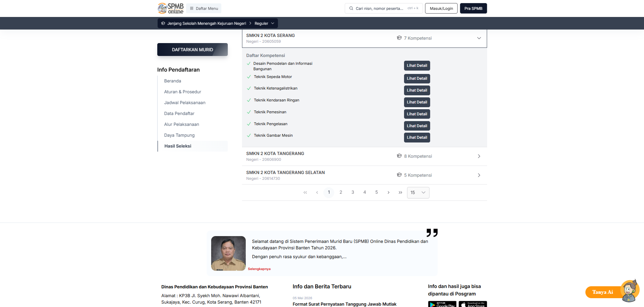
Task: Open Data Pendaftar page
Action: (179, 114)
